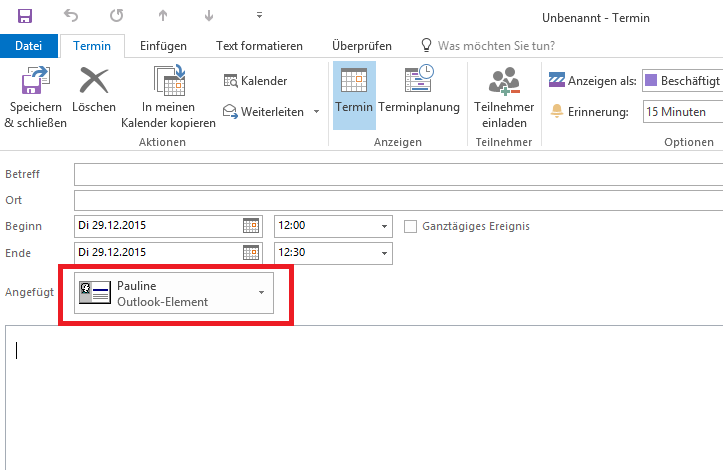Screen dimensions: 723x470
Task: Expand the 12:30 end time dropdown
Action: pyautogui.click(x=384, y=253)
